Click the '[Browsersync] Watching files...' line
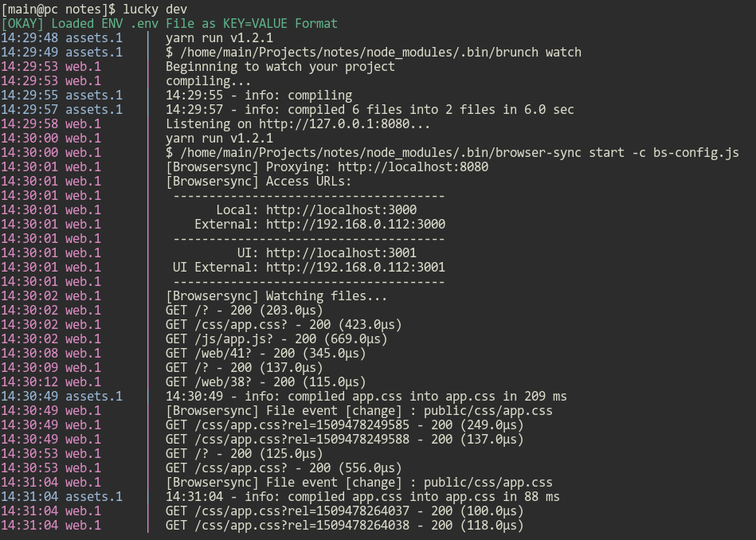The height and width of the screenshot is (540, 756). click(276, 296)
